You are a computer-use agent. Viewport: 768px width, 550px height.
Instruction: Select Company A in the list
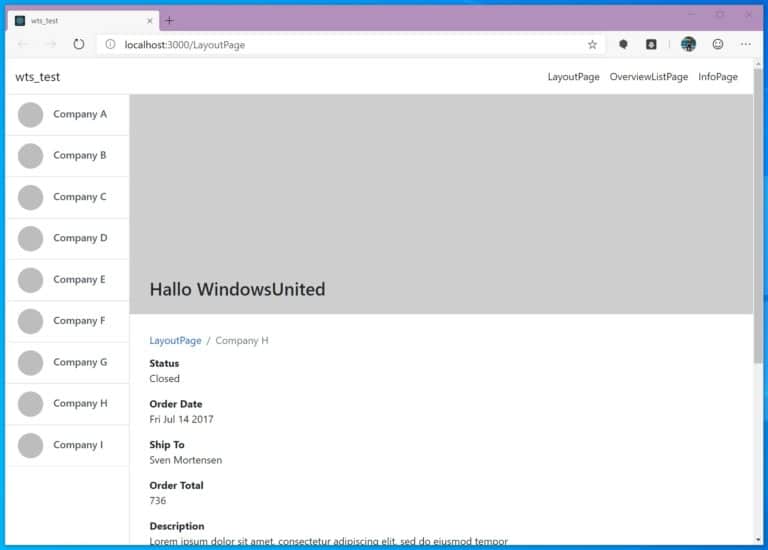tap(68, 115)
